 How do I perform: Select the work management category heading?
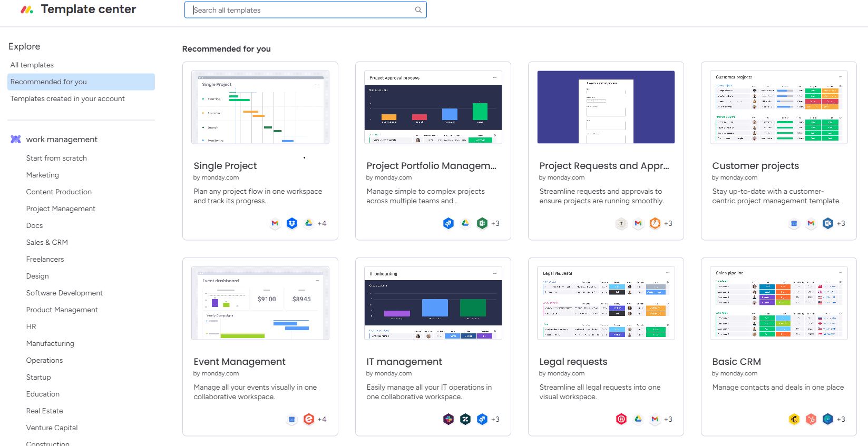pyautogui.click(x=62, y=140)
